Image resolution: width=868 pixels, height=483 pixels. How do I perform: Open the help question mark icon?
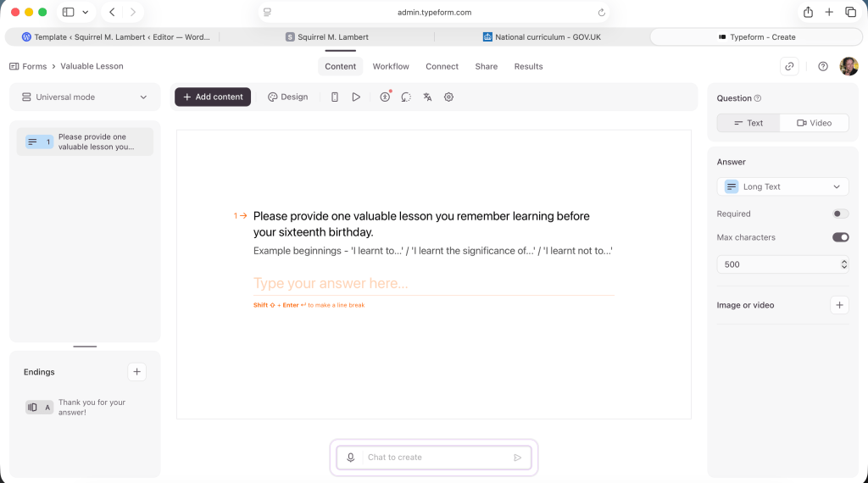823,66
